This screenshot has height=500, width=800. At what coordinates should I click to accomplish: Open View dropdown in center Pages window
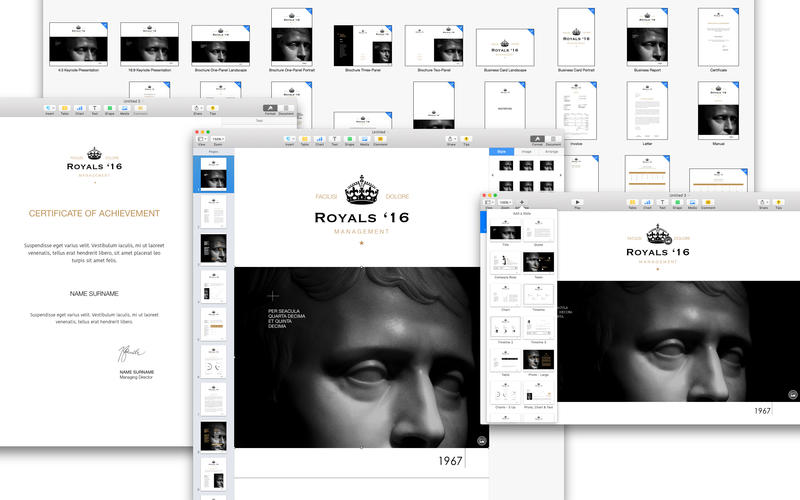coord(202,139)
